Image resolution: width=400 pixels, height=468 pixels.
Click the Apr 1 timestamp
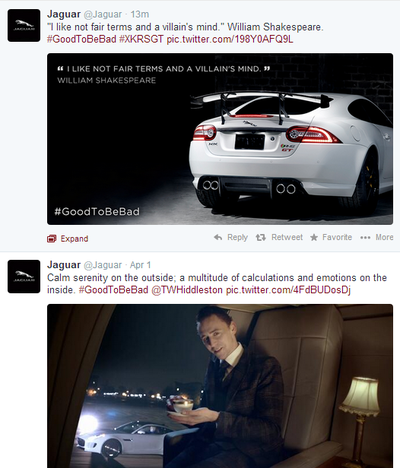click(x=140, y=265)
